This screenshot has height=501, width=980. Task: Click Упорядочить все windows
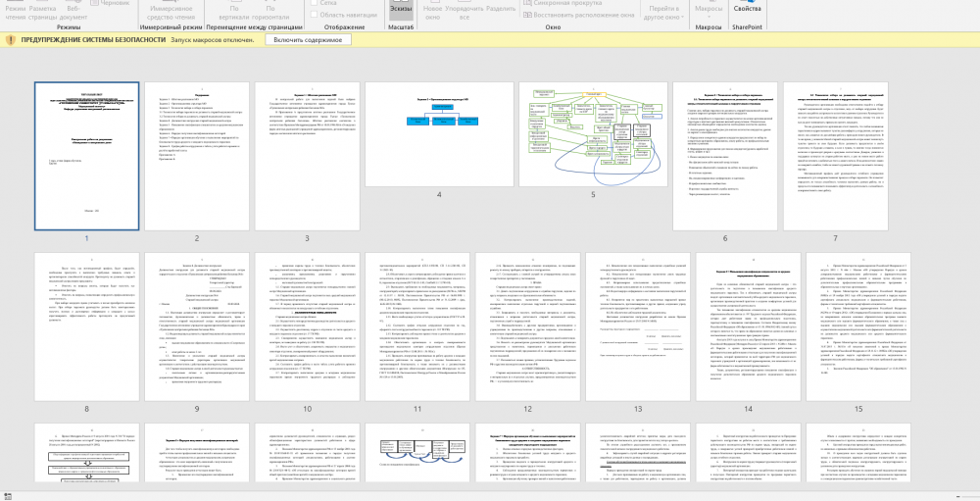point(465,11)
